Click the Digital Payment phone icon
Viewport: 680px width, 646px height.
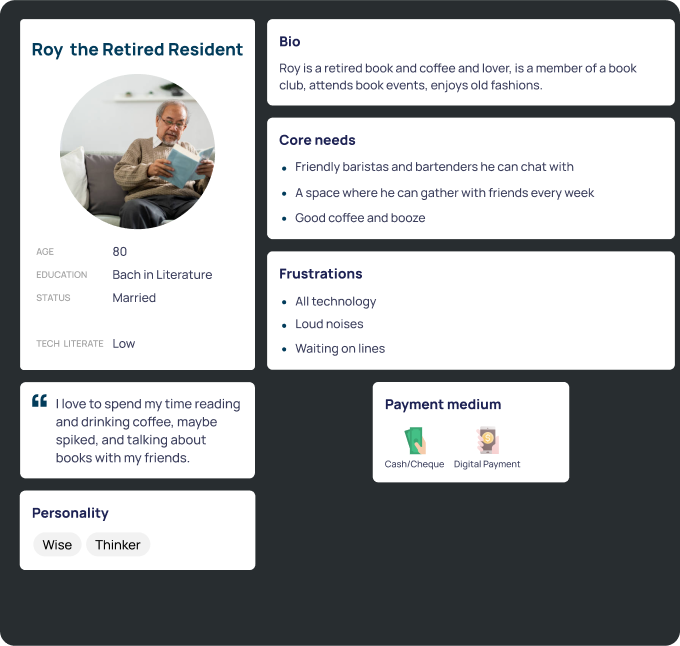point(487,440)
